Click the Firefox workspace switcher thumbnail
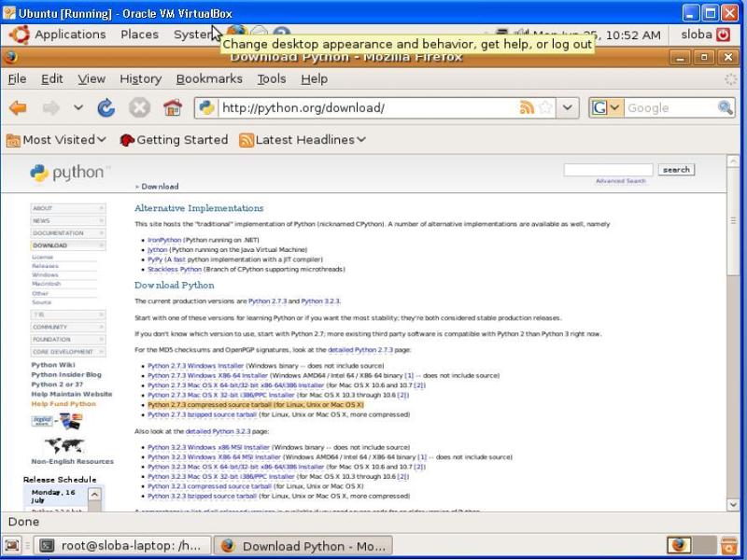The image size is (747, 560). click(679, 545)
